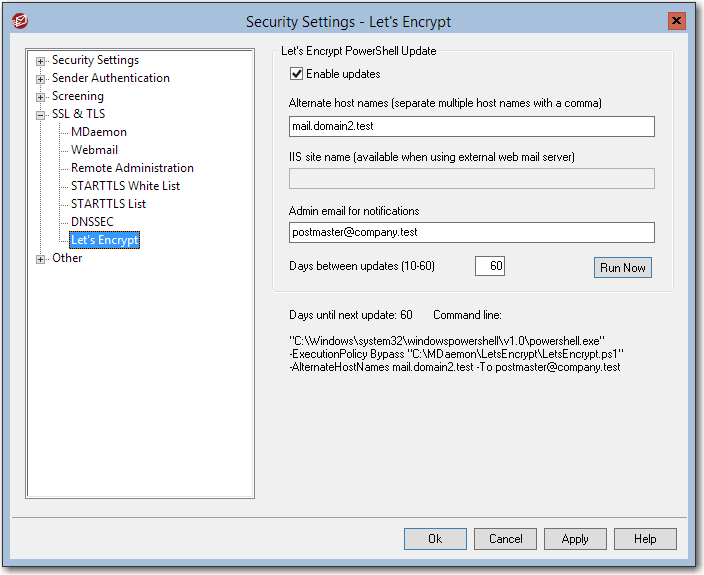Select Other in the tree
Viewport: 704px width, 575px height.
point(67,258)
